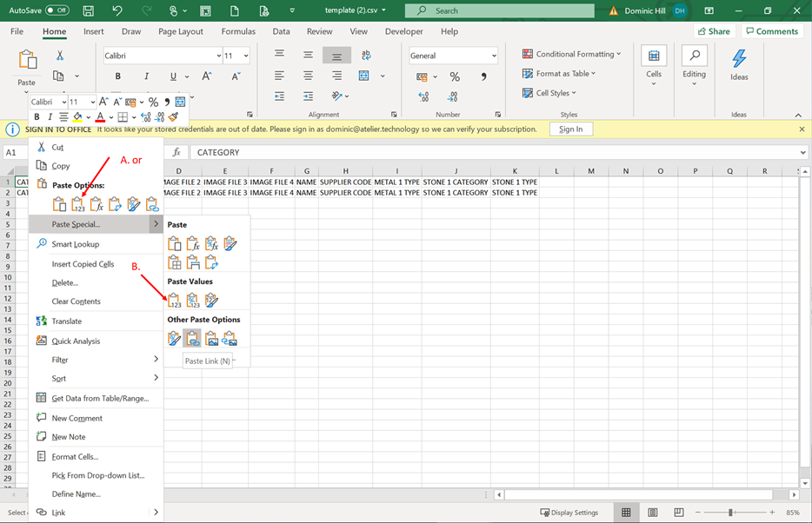Click Display Settings in status bar
This screenshot has width=812, height=523.
(x=569, y=513)
